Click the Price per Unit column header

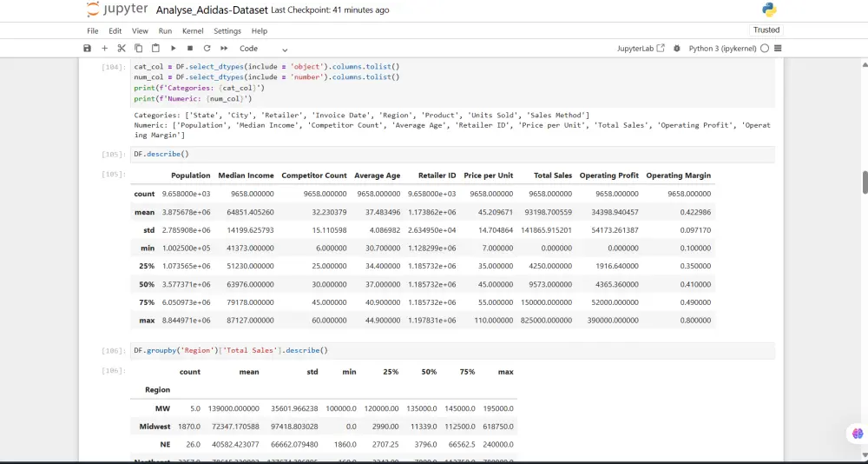488,176
